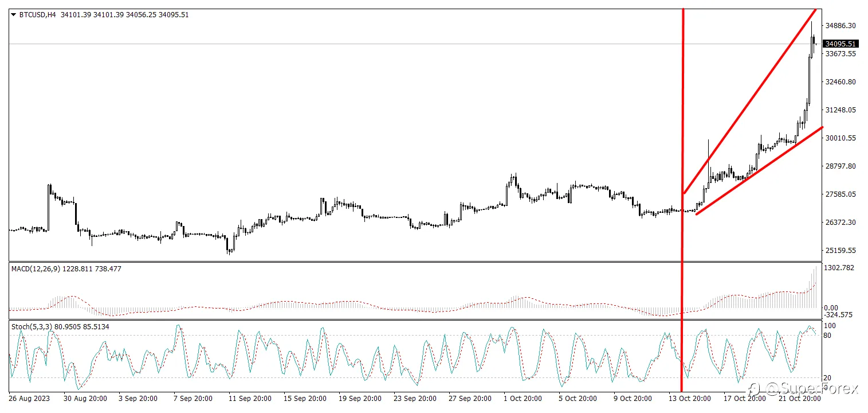Click price axis label 30010.55
868x413 pixels.
pos(840,138)
